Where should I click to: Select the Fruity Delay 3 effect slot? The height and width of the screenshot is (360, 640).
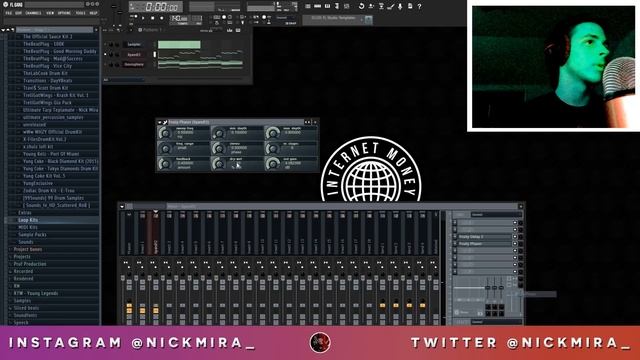484,237
